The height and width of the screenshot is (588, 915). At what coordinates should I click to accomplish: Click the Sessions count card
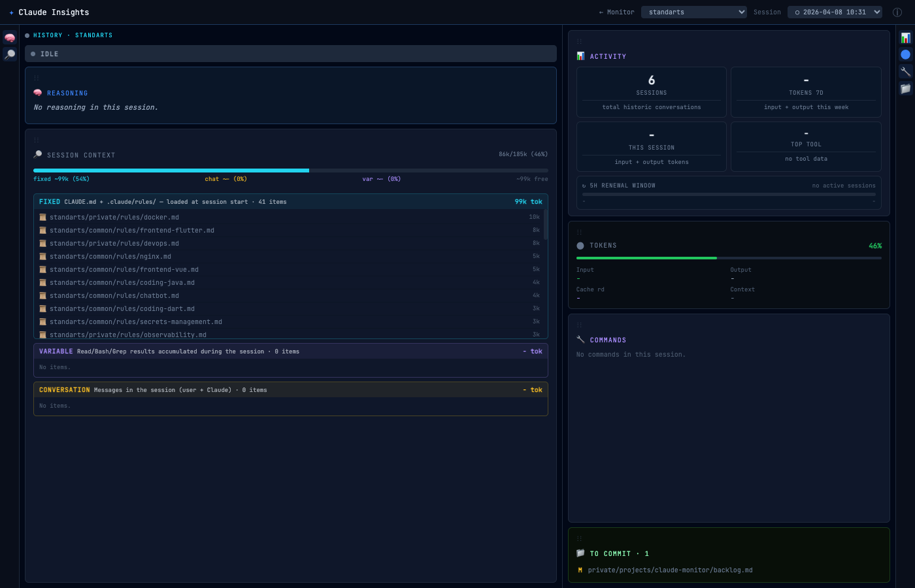click(652, 92)
